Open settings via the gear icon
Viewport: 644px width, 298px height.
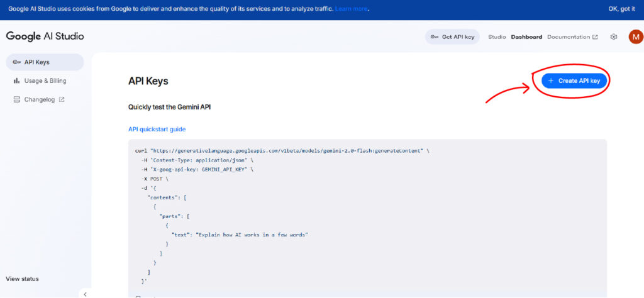613,37
